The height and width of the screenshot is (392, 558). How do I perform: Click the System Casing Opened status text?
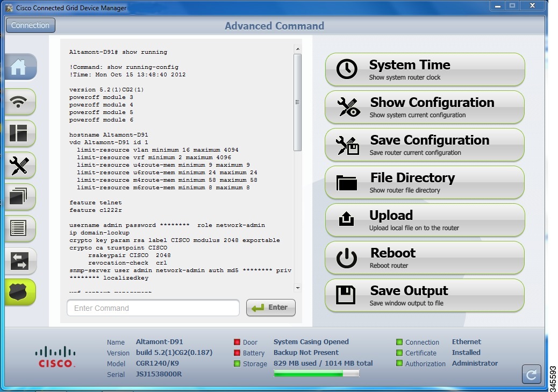pos(311,342)
